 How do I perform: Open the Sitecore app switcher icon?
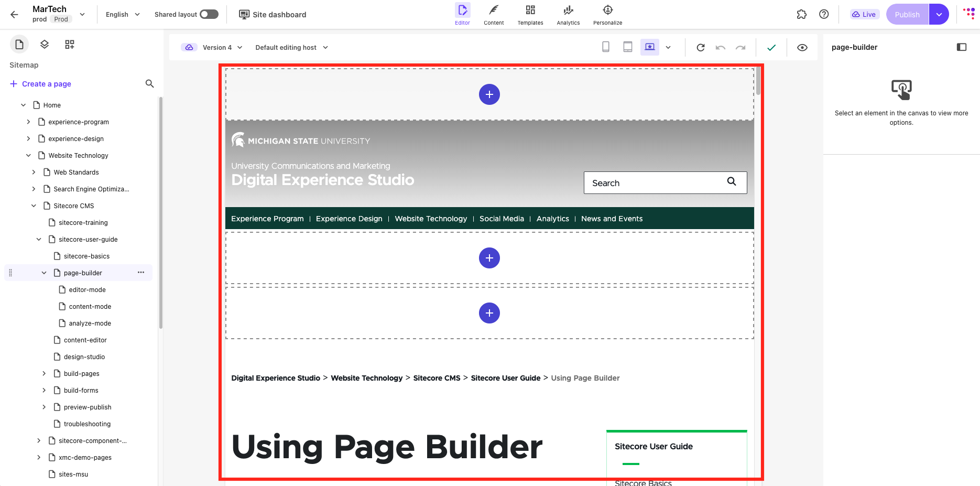coord(969,13)
